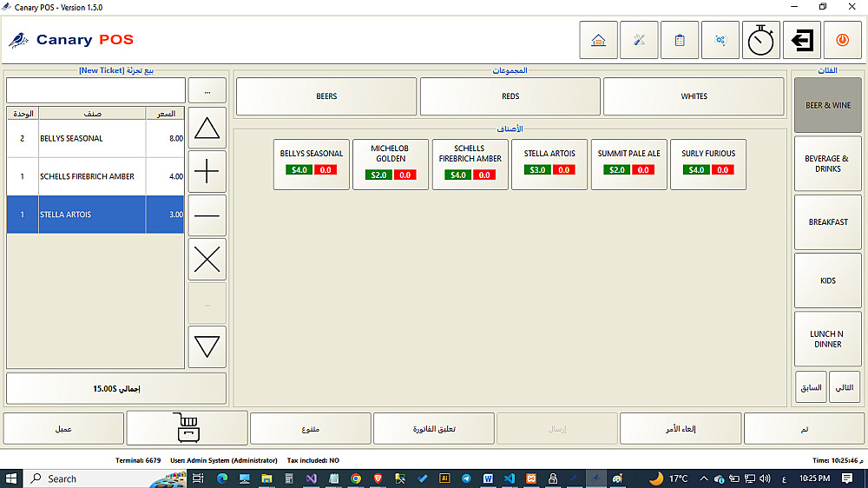Open the BREAKFAST category

pyautogui.click(x=828, y=222)
